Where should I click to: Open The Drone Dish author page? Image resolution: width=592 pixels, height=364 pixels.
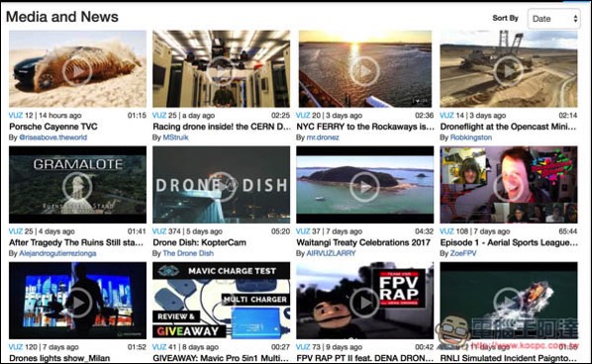click(188, 253)
